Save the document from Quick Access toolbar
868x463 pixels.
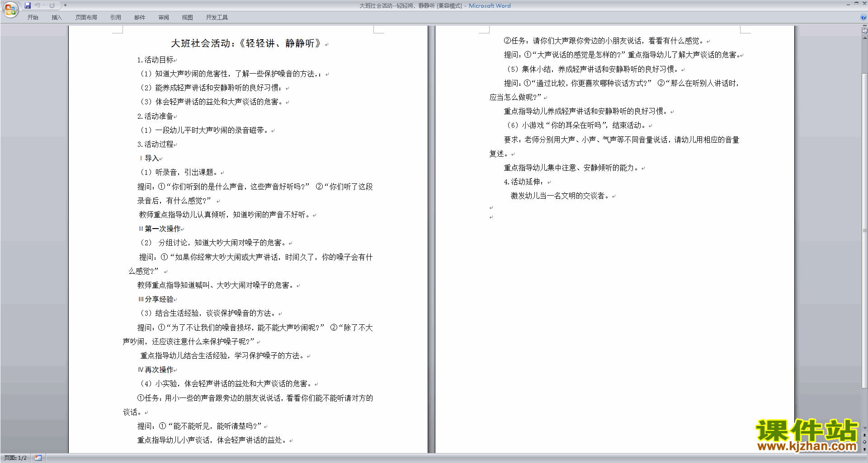tap(28, 5)
